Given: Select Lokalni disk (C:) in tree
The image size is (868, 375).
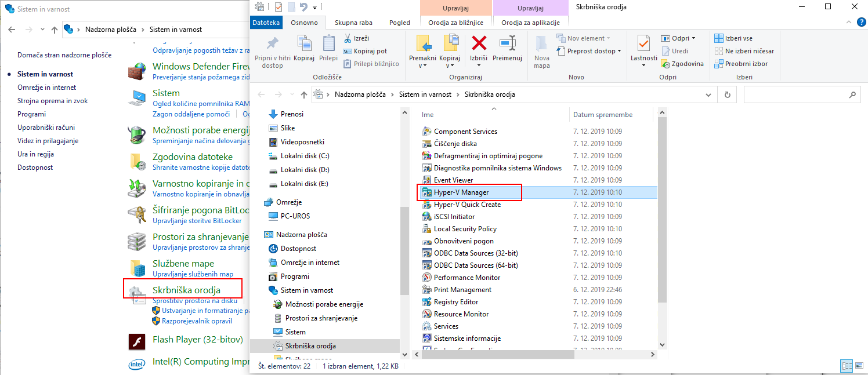Looking at the screenshot, I should point(305,156).
